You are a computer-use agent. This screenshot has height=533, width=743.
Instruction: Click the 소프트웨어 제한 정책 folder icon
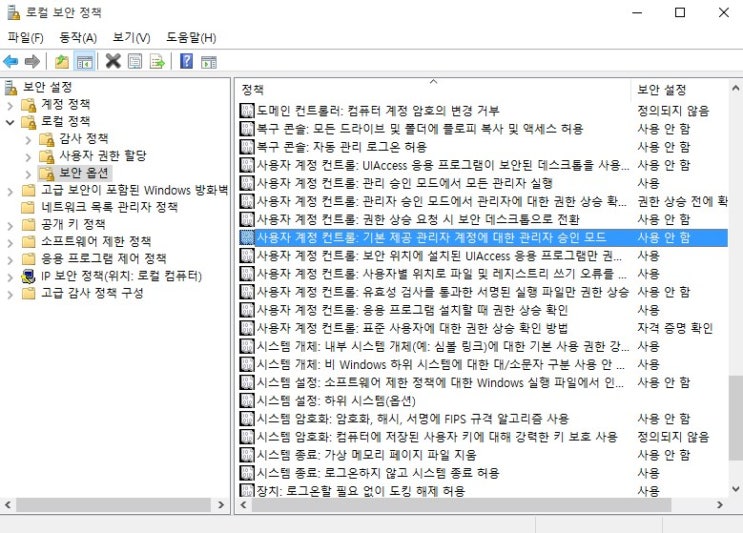28,242
